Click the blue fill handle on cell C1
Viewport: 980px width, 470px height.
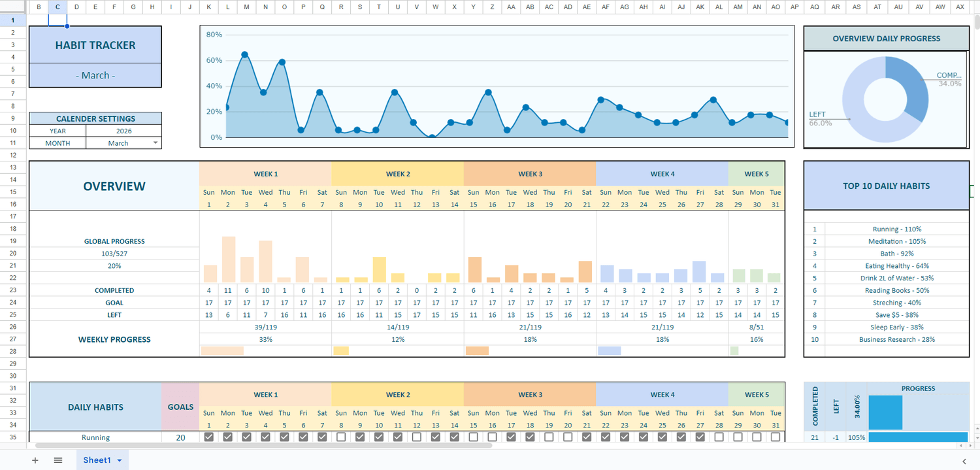coord(67,27)
